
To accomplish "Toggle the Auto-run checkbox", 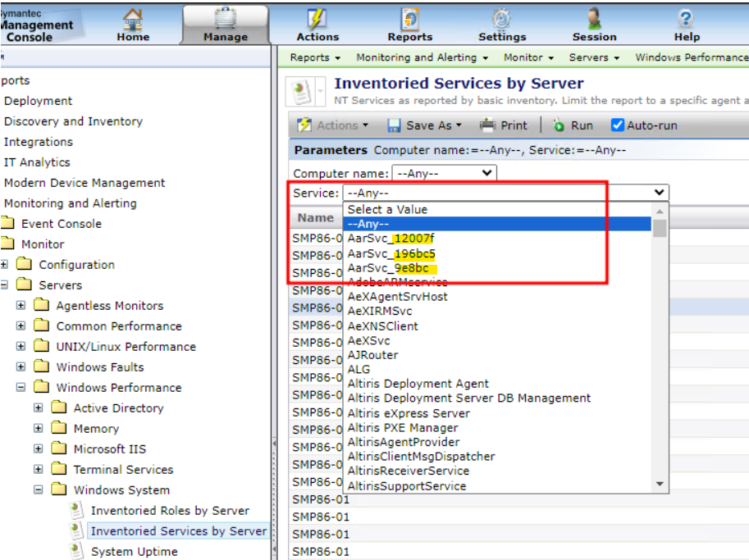I will 617,125.
